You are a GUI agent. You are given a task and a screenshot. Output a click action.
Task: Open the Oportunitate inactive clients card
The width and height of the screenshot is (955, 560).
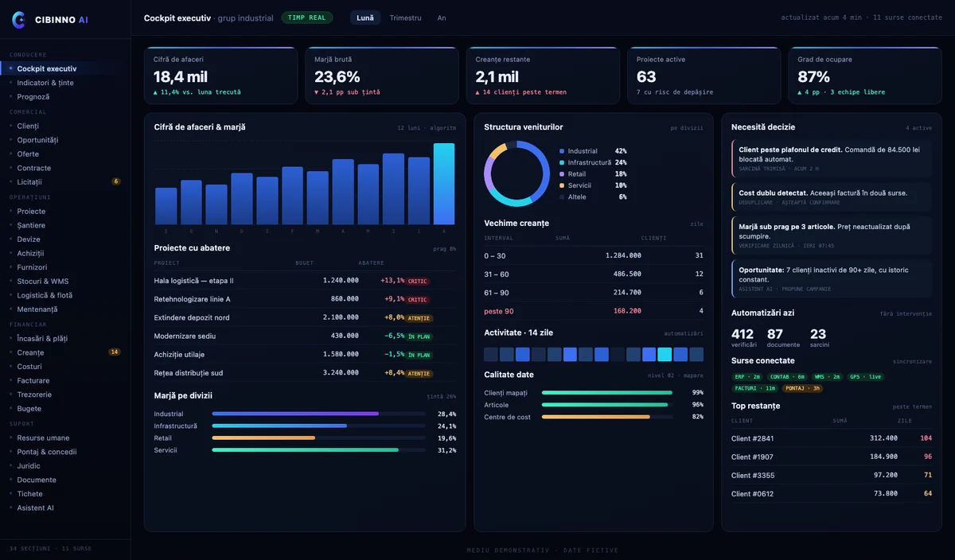[832, 278]
